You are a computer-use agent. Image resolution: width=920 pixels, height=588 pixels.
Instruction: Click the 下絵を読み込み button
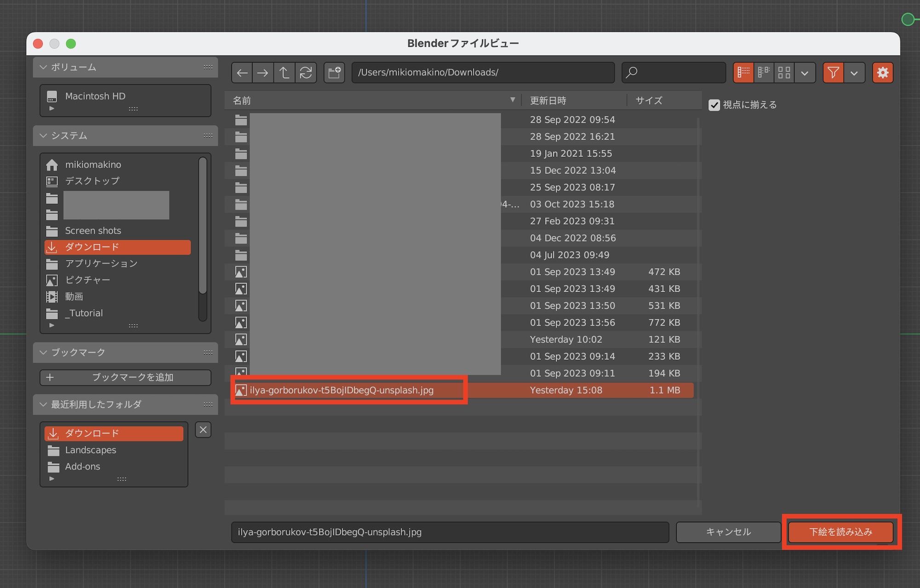pos(840,532)
